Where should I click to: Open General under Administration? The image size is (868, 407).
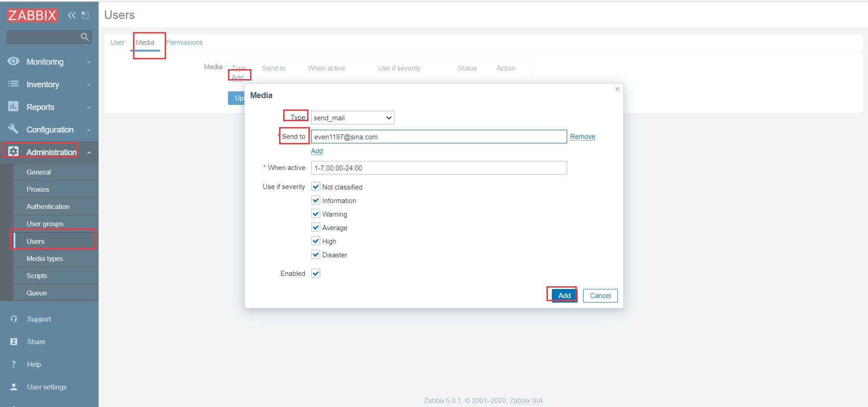click(x=56, y=172)
